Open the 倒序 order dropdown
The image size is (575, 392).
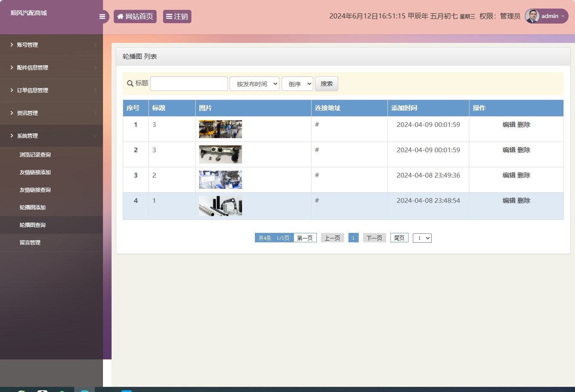pos(297,84)
